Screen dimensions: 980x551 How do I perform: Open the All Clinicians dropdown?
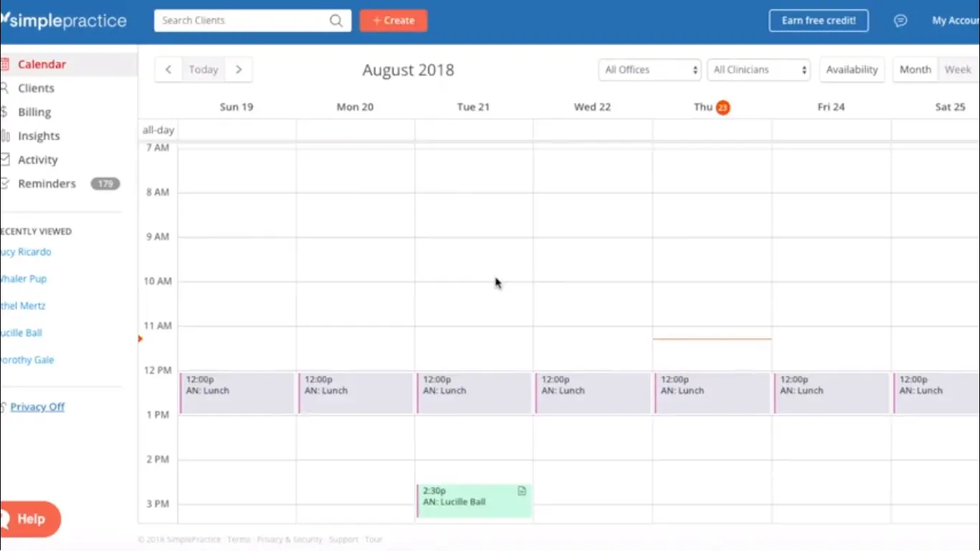click(x=758, y=69)
